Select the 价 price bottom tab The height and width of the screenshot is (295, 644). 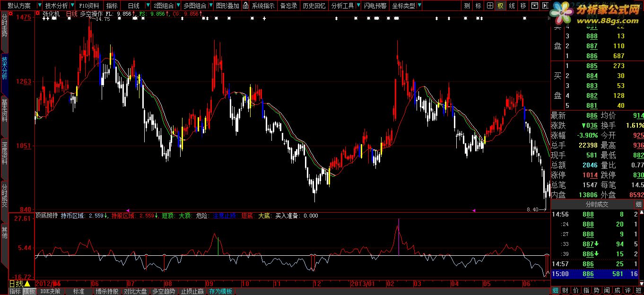(x=575, y=290)
